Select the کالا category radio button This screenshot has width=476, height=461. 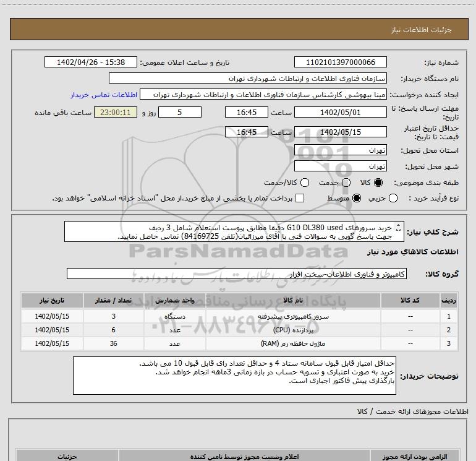click(378, 183)
